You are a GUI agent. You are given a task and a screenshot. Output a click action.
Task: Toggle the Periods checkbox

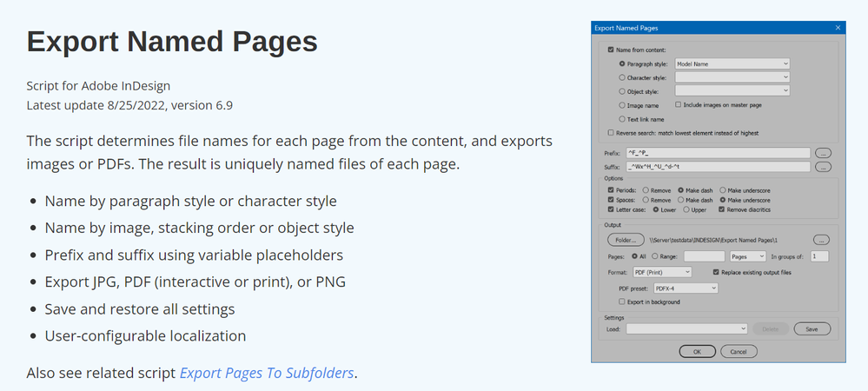click(611, 190)
